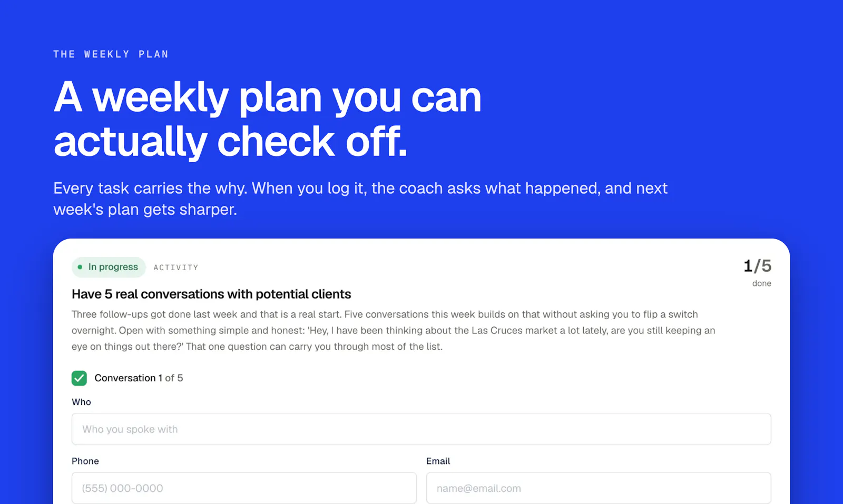Click the 'Conversation 1 of 5' label text
The image size is (843, 504).
point(139,378)
